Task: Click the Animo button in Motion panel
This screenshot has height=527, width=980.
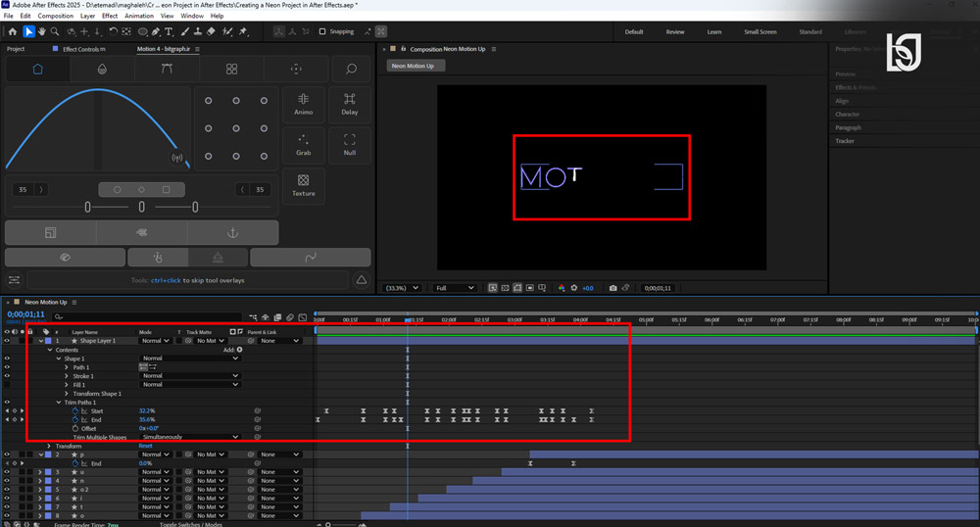Action: 303,104
